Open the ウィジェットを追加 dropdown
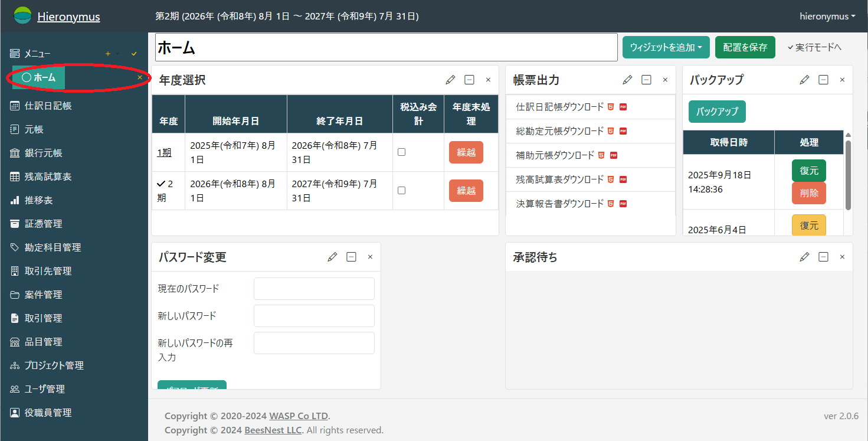 coord(666,47)
